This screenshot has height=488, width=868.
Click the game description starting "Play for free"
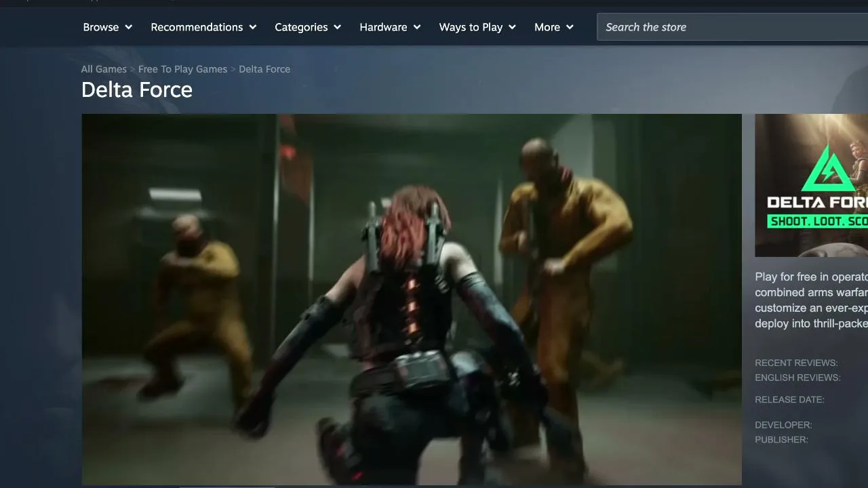(811, 300)
